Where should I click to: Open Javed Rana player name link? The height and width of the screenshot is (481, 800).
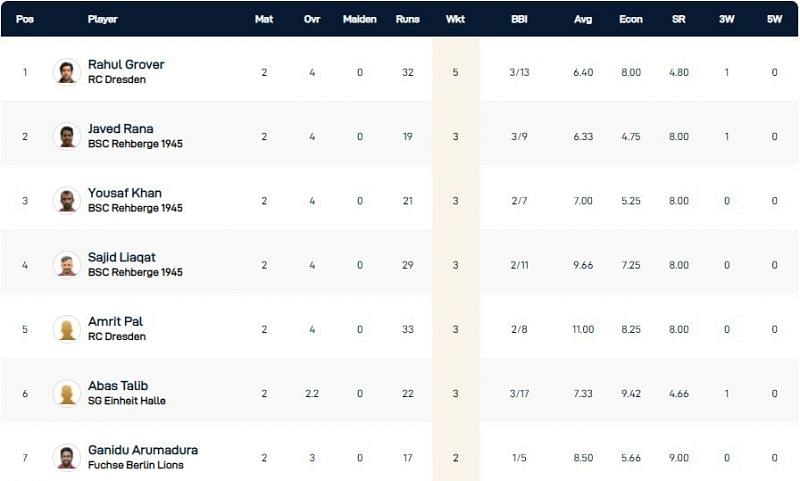point(120,129)
